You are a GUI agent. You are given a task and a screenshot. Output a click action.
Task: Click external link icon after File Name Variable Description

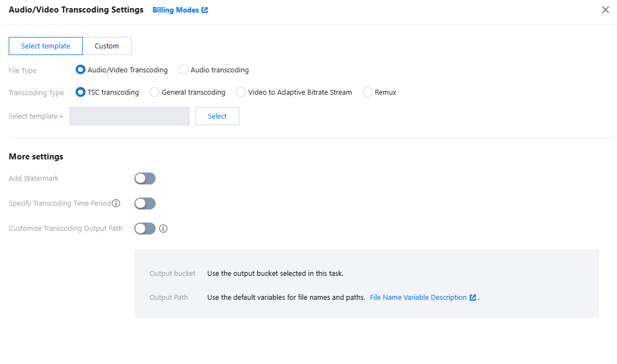pyautogui.click(x=473, y=298)
